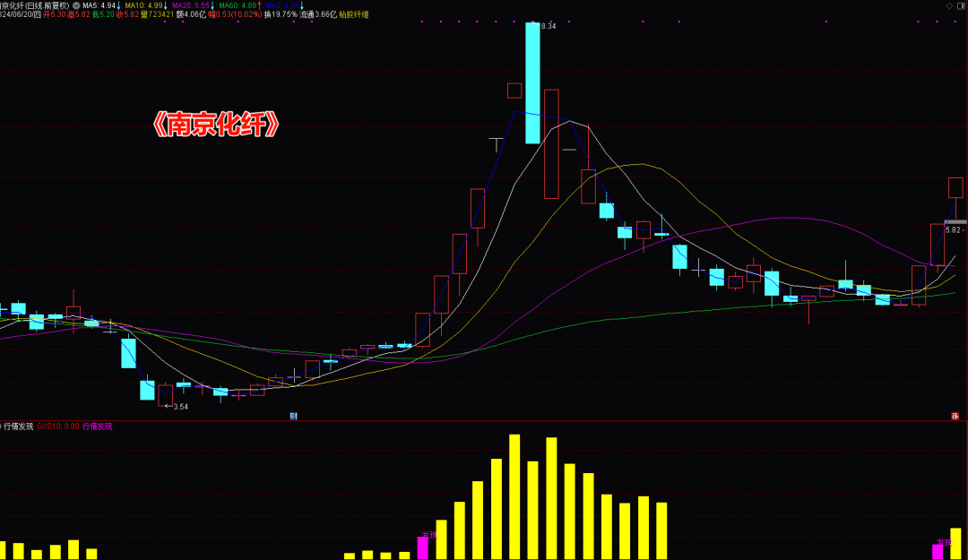
Task: Click the 行情发现 indicator name
Action: pyautogui.click(x=19, y=426)
